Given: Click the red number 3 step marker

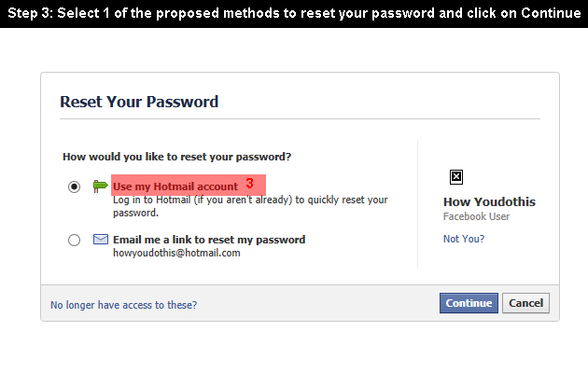Looking at the screenshot, I should pyautogui.click(x=250, y=184).
